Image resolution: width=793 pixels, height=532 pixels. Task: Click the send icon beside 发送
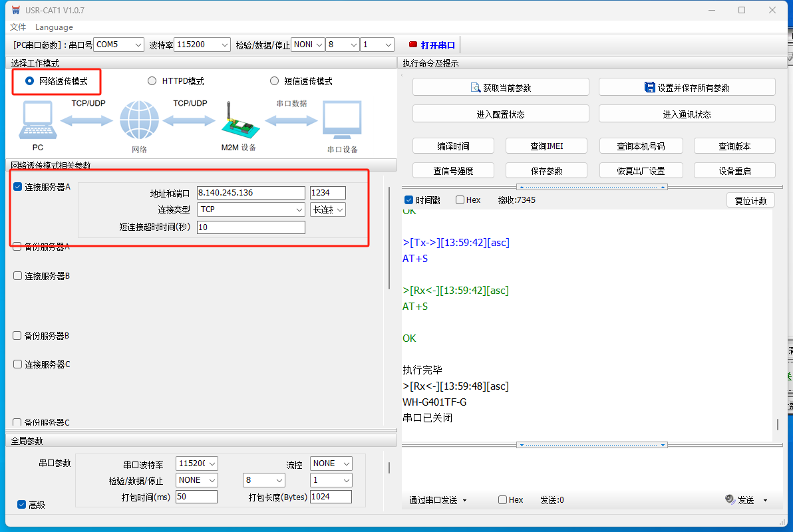pos(730,499)
